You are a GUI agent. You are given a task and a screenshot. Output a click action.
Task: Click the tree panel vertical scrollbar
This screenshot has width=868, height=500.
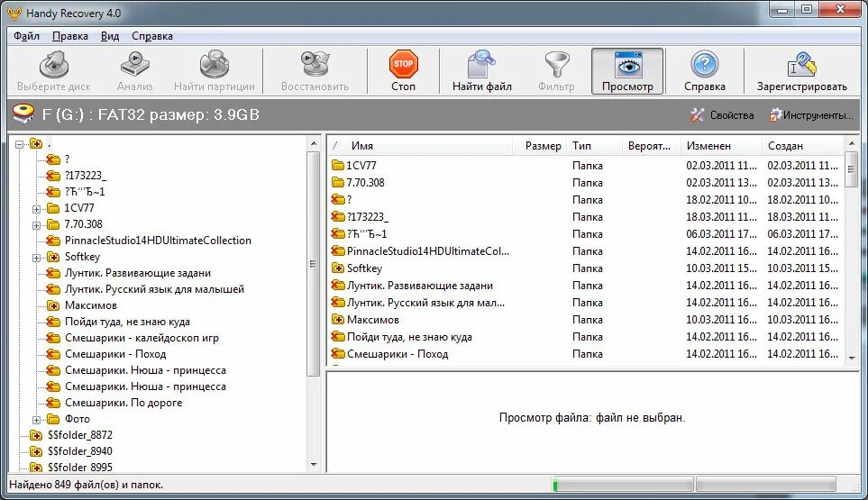tap(314, 264)
